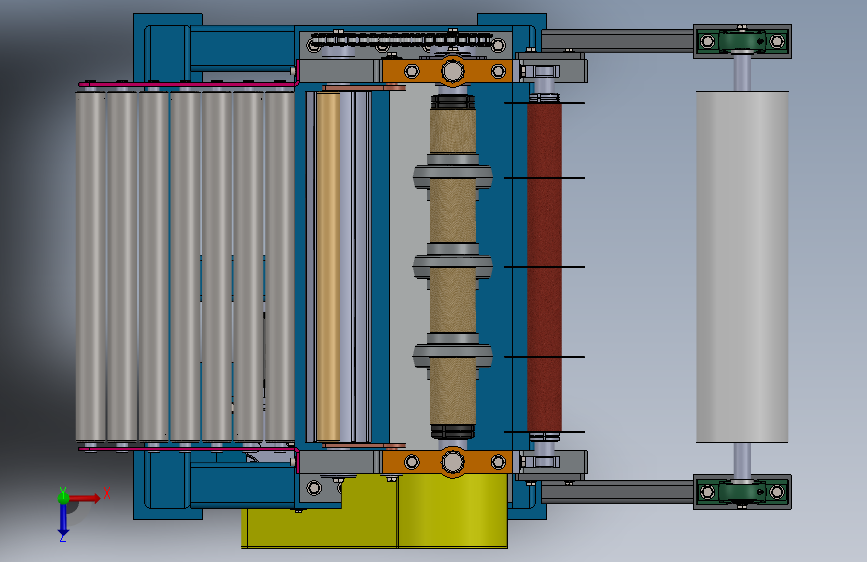Select the tan yellow roller

coord(328,267)
